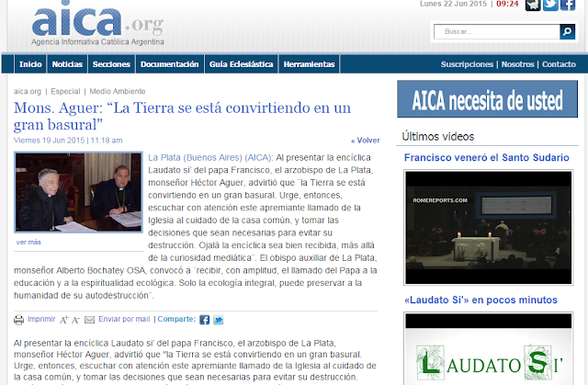The width and height of the screenshot is (588, 385).
Task: Open the Inicio menu
Action: click(30, 64)
